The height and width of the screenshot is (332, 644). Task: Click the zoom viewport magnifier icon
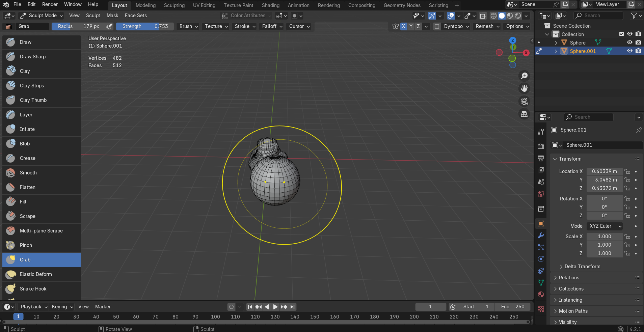pos(524,76)
